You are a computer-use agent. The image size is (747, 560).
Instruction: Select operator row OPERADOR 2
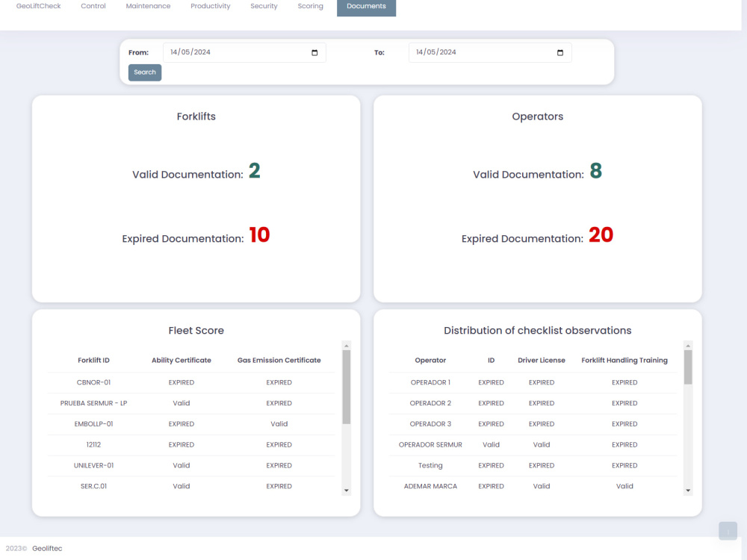point(533,403)
